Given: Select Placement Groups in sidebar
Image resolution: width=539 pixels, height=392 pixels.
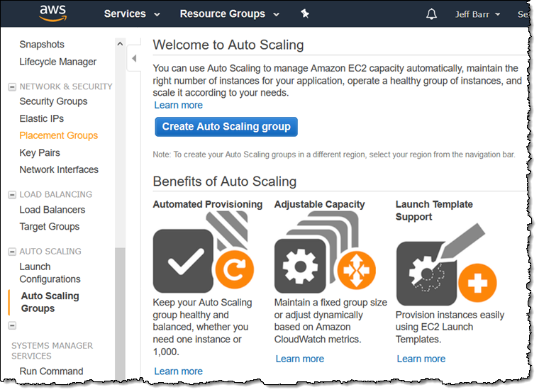Looking at the screenshot, I should click(x=59, y=135).
